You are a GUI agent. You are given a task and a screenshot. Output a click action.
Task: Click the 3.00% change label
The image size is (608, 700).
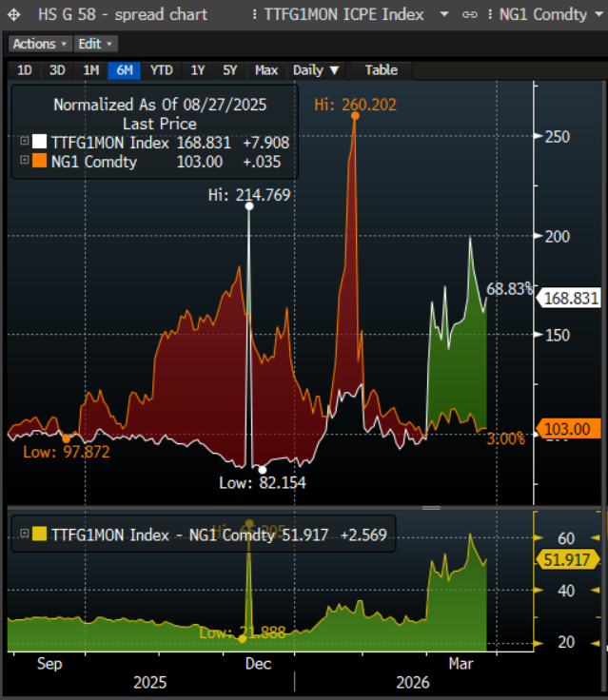tap(505, 438)
